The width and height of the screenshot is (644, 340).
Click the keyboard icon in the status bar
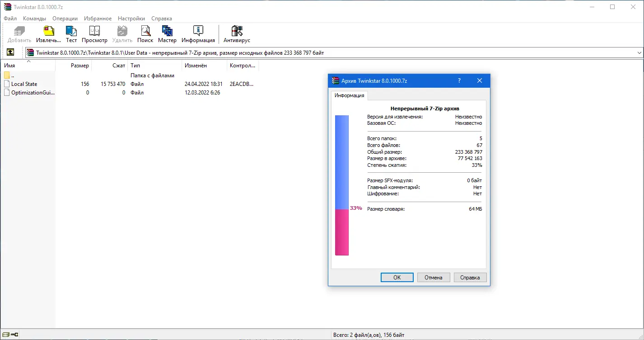[x=11, y=334]
